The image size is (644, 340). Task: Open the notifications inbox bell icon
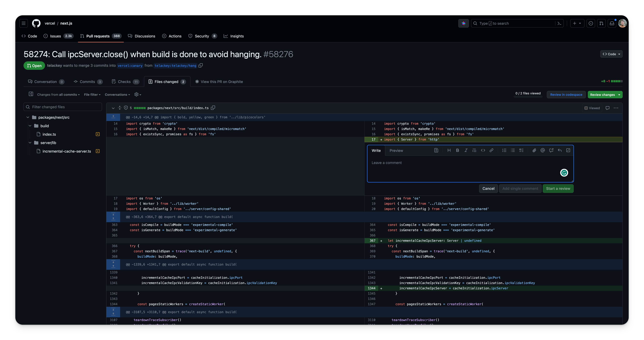pyautogui.click(x=612, y=23)
